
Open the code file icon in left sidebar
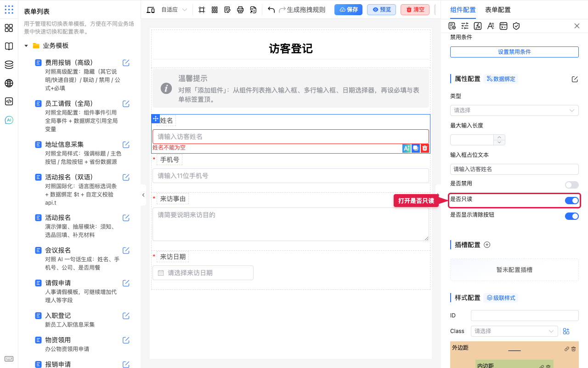[x=9, y=102]
